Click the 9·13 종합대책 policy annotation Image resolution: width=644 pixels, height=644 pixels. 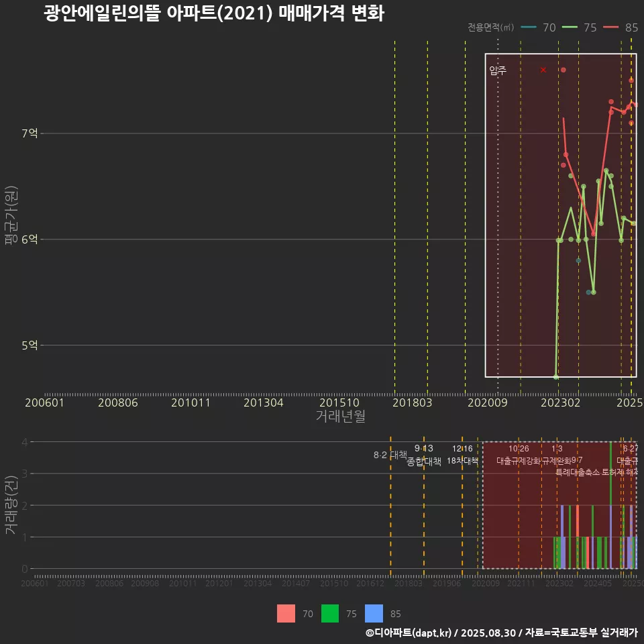click(424, 455)
